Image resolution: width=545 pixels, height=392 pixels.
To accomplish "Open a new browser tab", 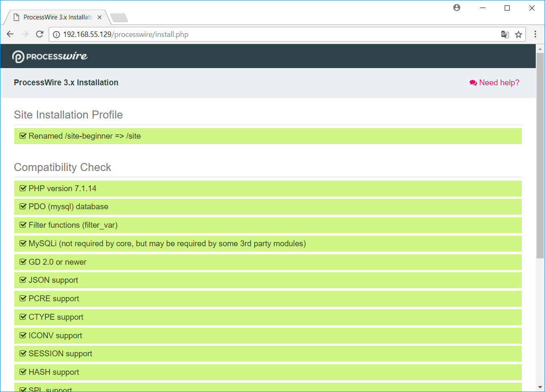I will pyautogui.click(x=119, y=18).
